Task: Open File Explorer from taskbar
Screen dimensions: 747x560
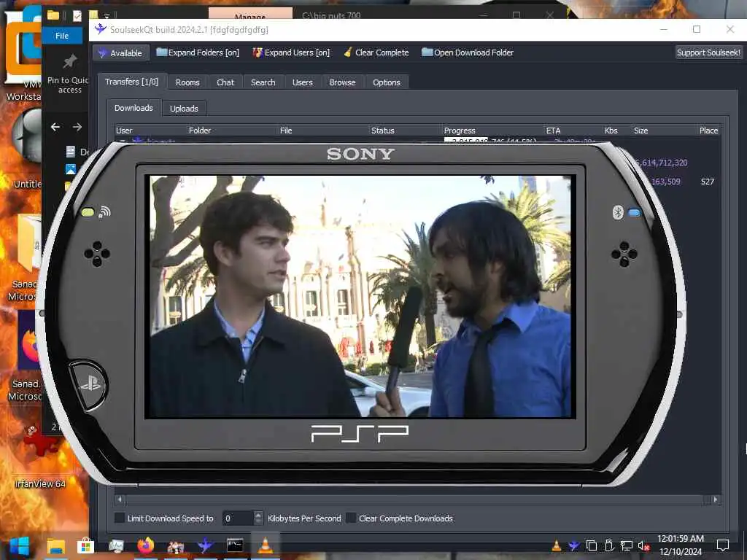Action: (55, 546)
